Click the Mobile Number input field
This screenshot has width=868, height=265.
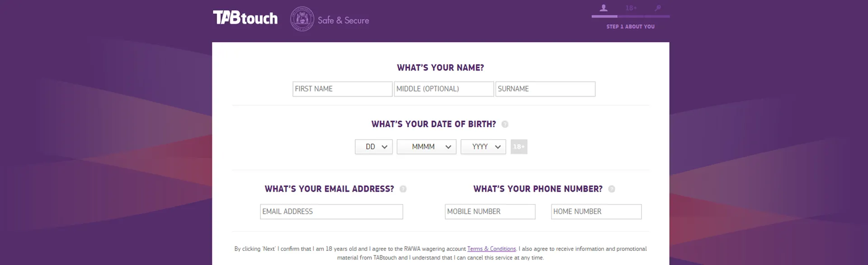coord(490,211)
